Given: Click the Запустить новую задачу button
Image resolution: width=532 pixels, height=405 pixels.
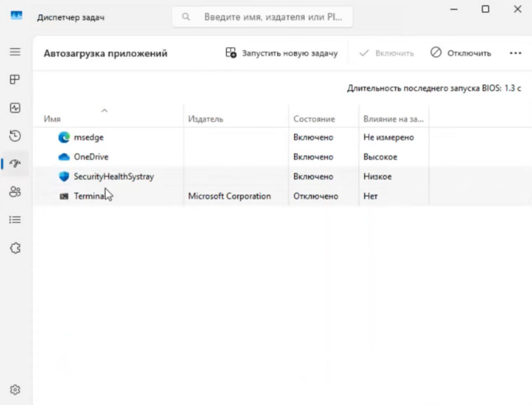Looking at the screenshot, I should tap(281, 53).
